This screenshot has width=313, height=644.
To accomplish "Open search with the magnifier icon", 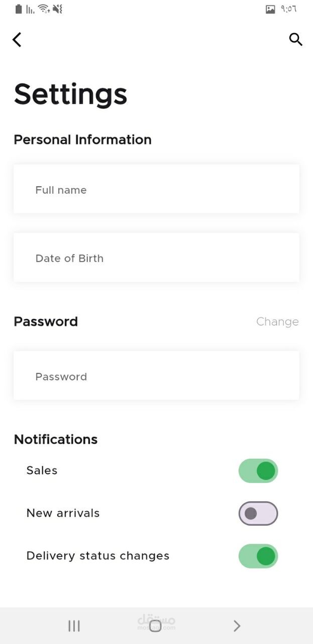I will [295, 39].
